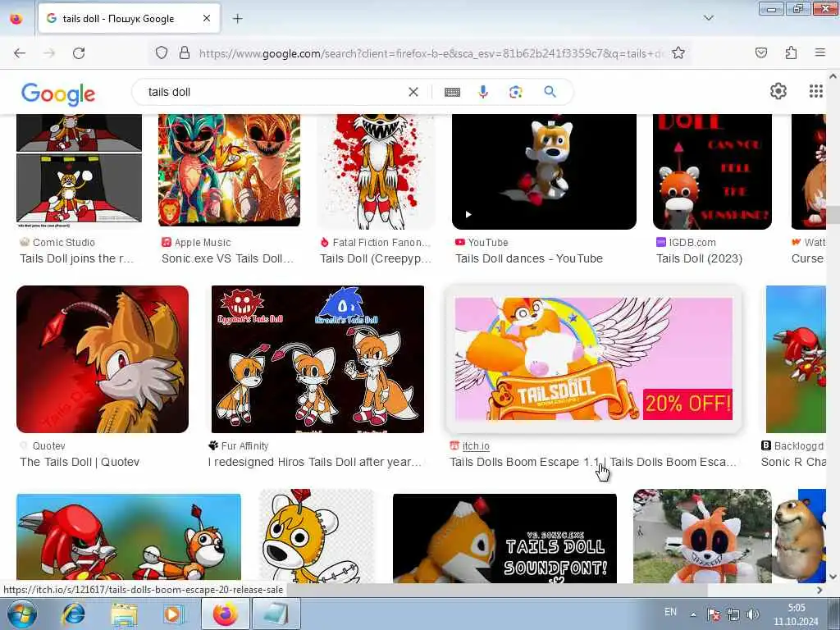
Task: Click the site security padlock icon
Action: 185,53
